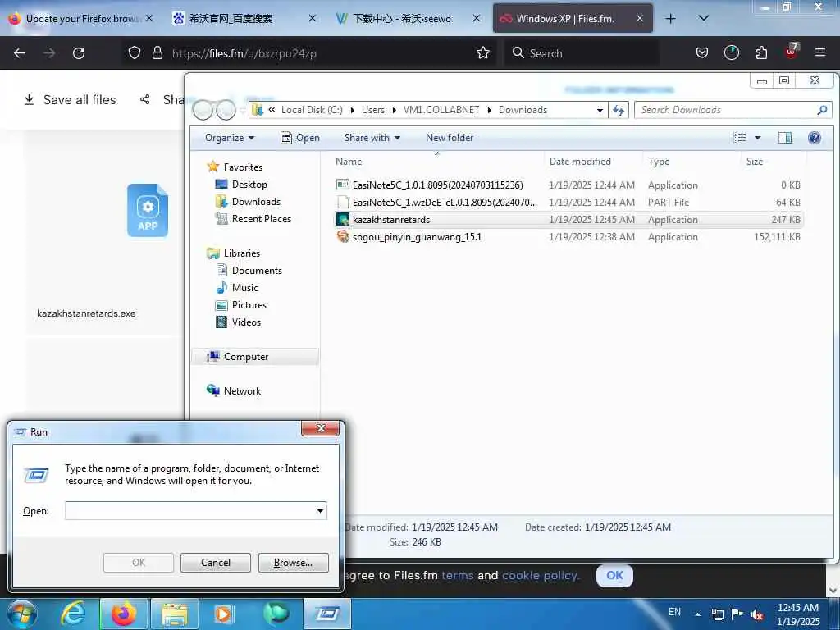
Task: Toggle the preview pane icon
Action: pyautogui.click(x=785, y=138)
